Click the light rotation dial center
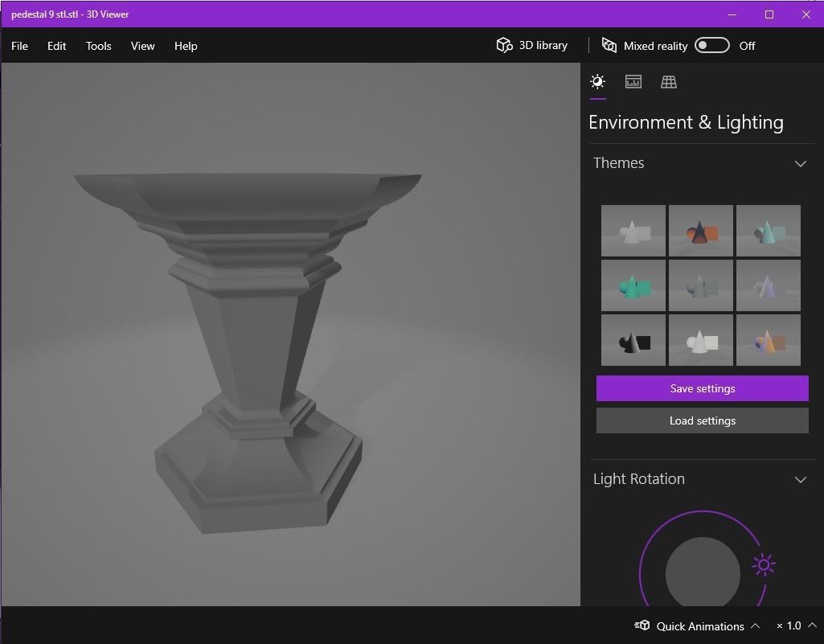The height and width of the screenshot is (644, 824). [x=703, y=573]
